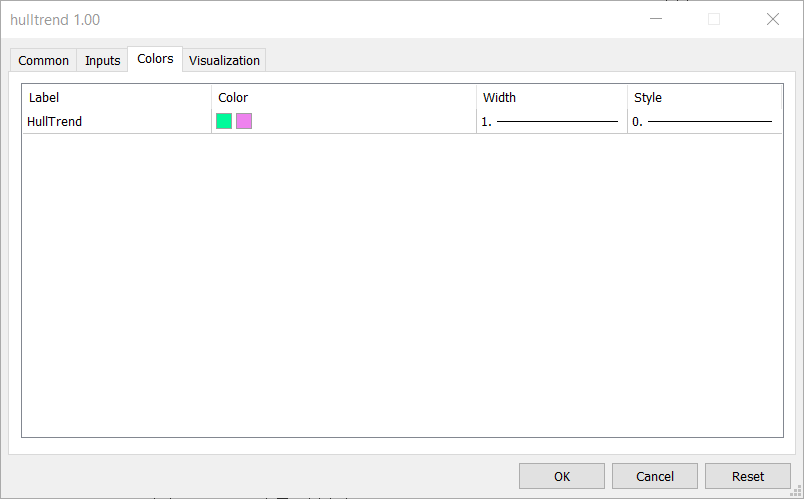Screen dimensions: 804x499
Task: Reset colors with the Reset button
Action: pyautogui.click(x=748, y=476)
